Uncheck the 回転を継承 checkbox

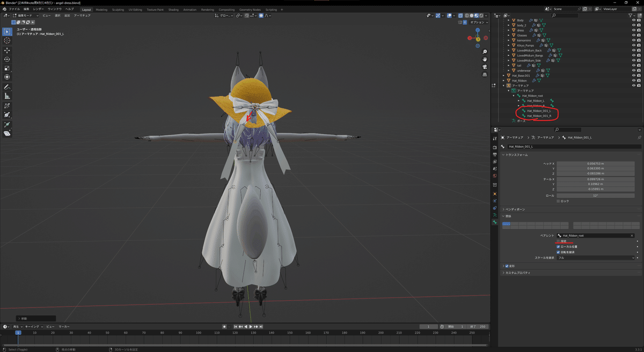558,252
